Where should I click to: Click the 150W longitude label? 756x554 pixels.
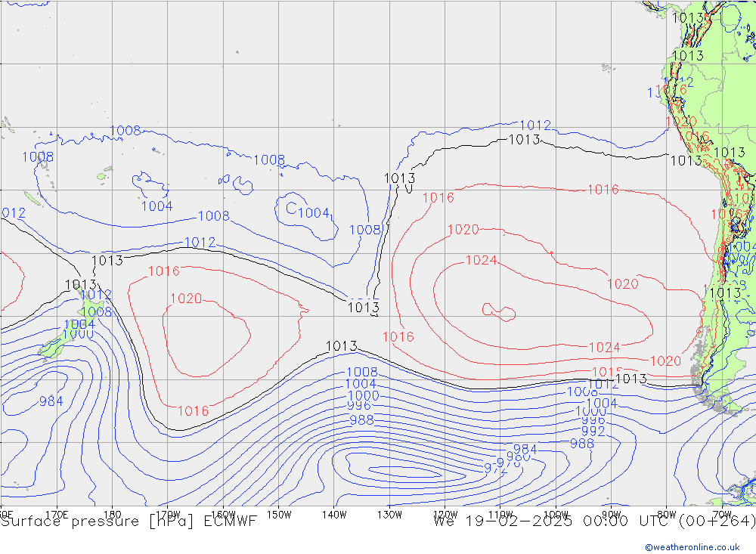279,515
